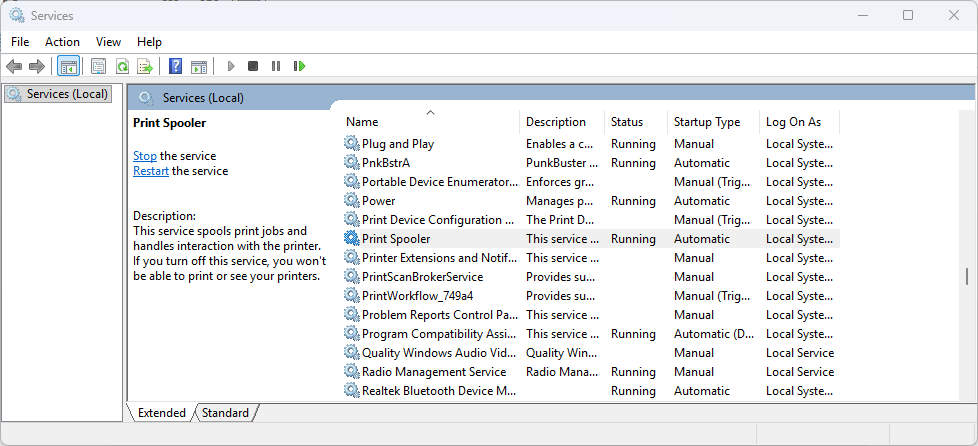Open Properties via toolbar icon
Screen dimensions: 978x446
(x=98, y=66)
